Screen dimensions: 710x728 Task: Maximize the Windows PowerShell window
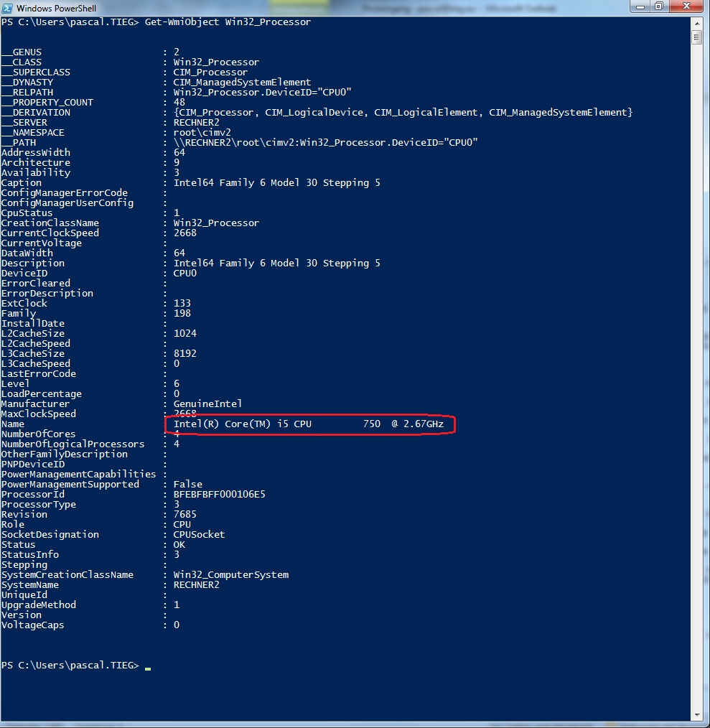pos(658,6)
